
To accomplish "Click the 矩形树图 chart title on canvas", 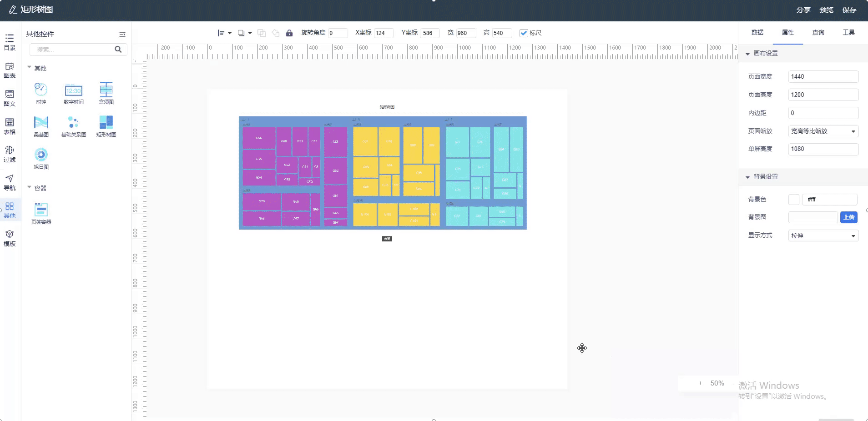I will 387,107.
